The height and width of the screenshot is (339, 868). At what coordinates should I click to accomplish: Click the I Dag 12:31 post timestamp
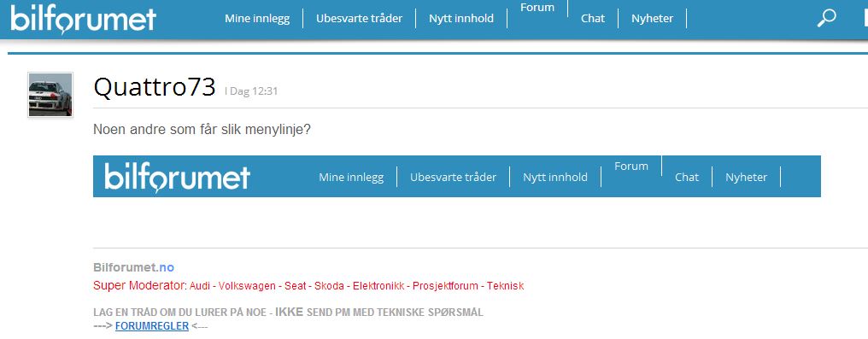click(x=251, y=91)
